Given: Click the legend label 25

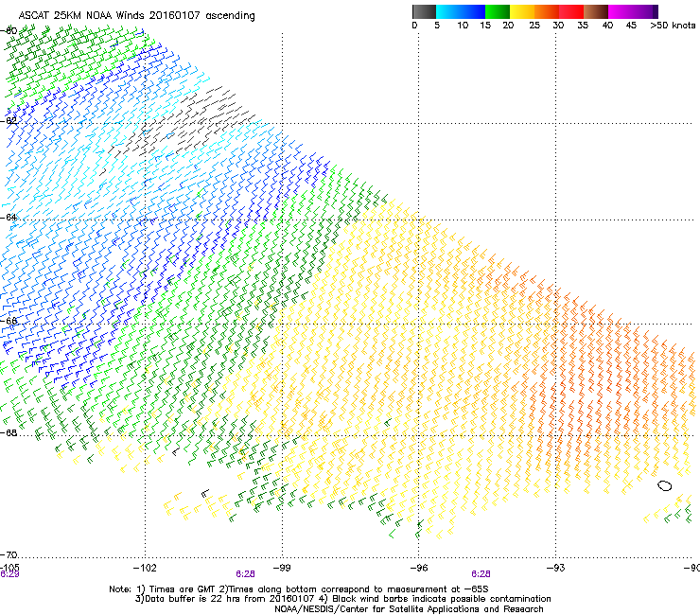Looking at the screenshot, I should tap(534, 26).
